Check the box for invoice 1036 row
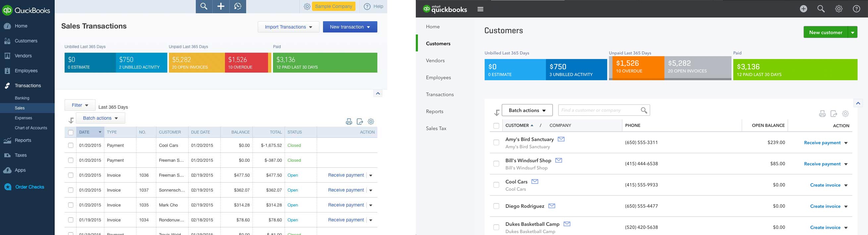 click(71, 175)
